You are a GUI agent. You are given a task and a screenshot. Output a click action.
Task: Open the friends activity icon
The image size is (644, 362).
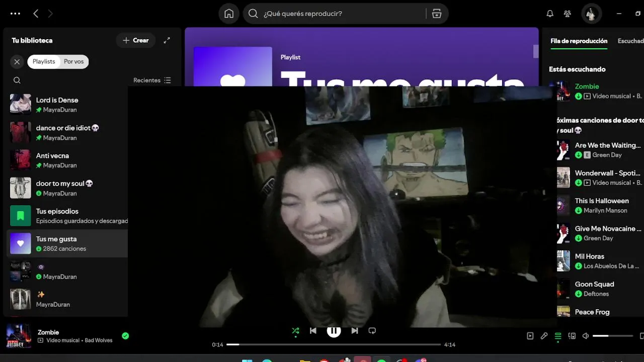coord(568,14)
